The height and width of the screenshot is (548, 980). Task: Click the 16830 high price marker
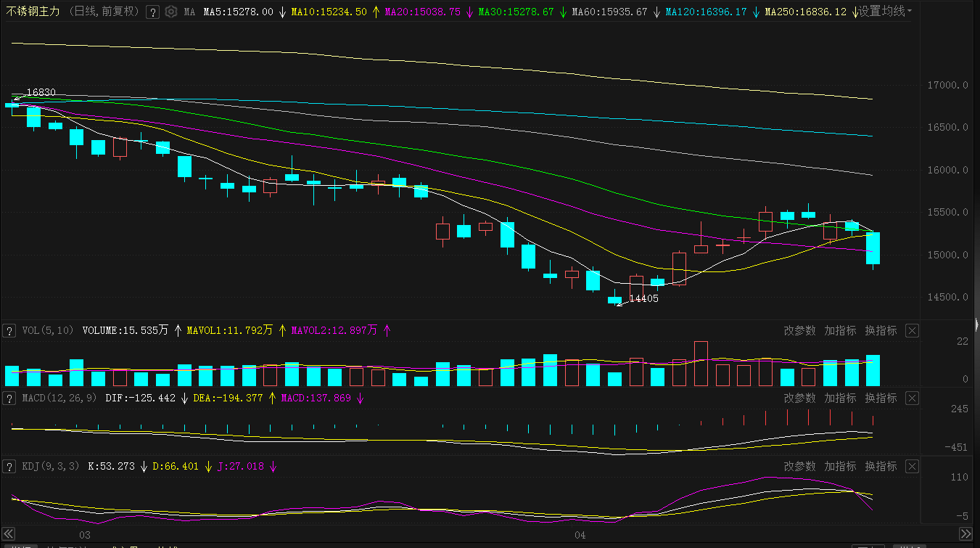click(x=41, y=92)
